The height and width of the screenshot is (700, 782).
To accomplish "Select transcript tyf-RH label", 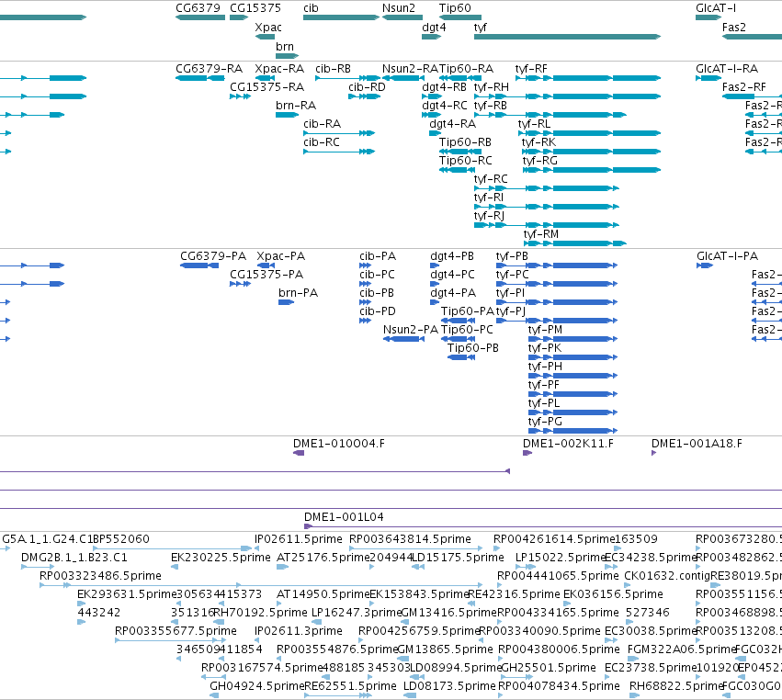I will pyautogui.click(x=492, y=87).
